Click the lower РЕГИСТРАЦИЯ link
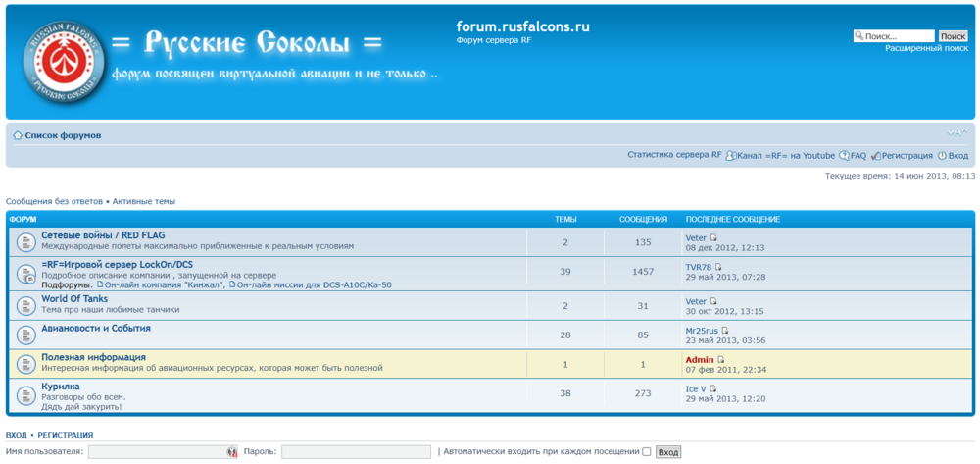This screenshot has width=980, height=464. (66, 435)
